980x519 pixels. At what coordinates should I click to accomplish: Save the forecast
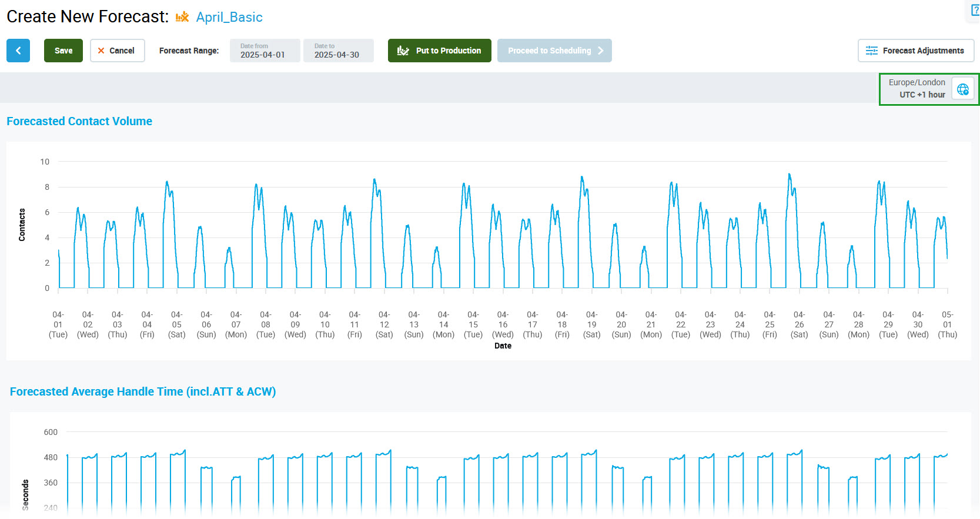click(x=63, y=51)
